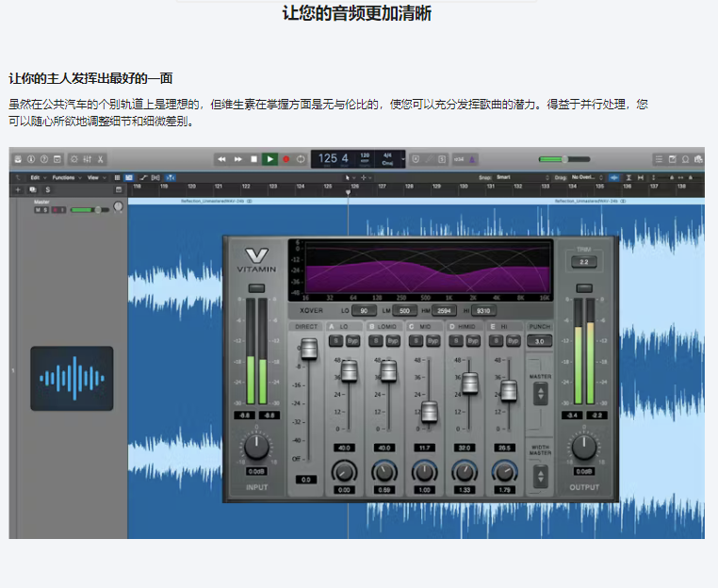This screenshot has width=718, height=588.
Task: Toggle the blue Catch Playhead icon
Action: [171, 178]
